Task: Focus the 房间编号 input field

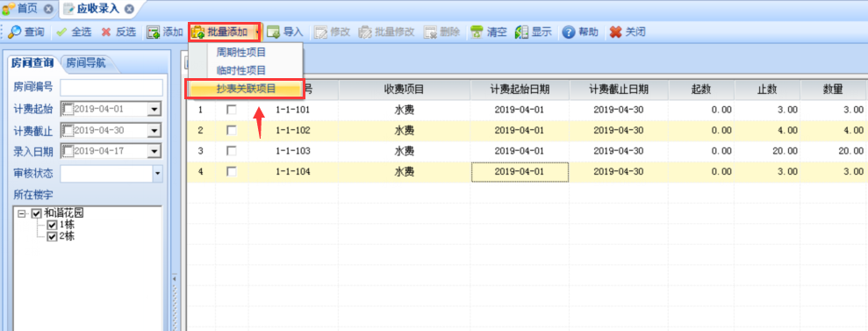Action: (x=111, y=88)
